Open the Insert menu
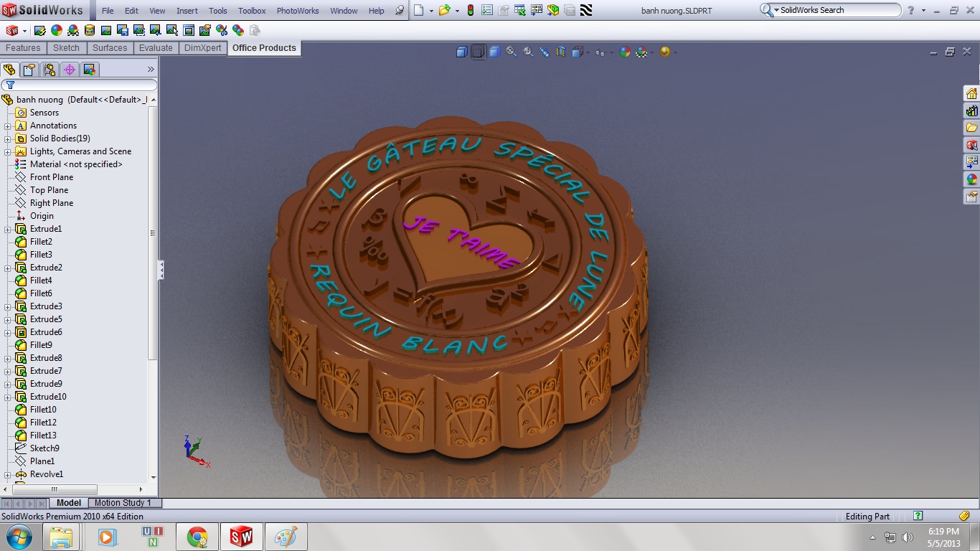This screenshot has height=551, width=980. coord(187,11)
